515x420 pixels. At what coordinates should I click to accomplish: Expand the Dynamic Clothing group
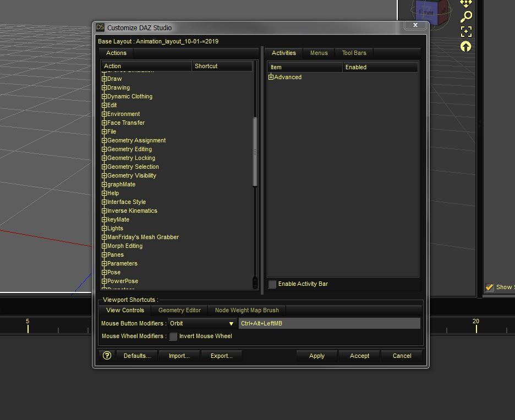[104, 96]
